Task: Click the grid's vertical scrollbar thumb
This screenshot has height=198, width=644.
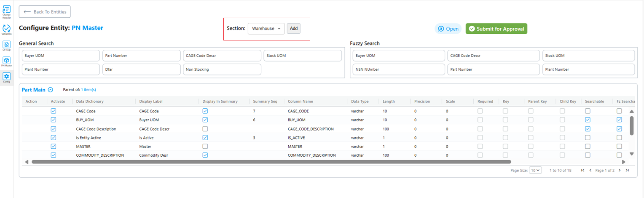Action: tap(631, 126)
